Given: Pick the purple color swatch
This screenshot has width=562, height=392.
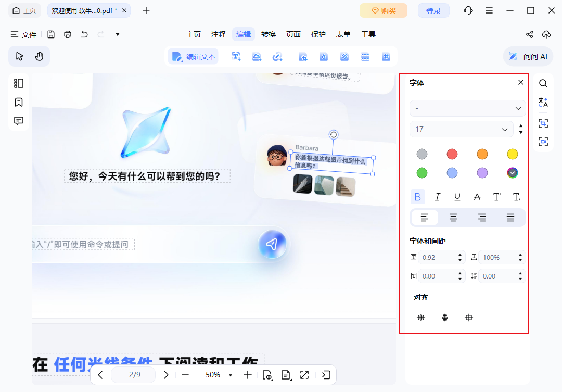Looking at the screenshot, I should click(x=482, y=173).
